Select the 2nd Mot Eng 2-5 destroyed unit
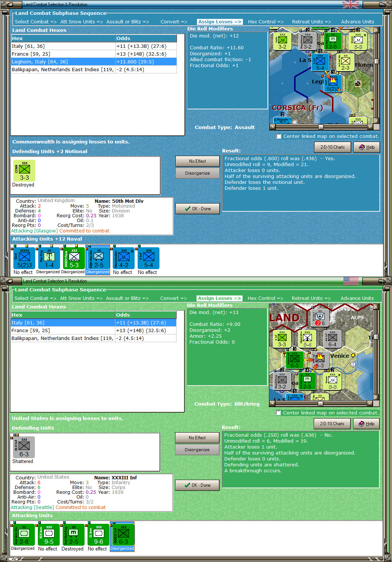The height and width of the screenshot is (562, 392). point(74,535)
